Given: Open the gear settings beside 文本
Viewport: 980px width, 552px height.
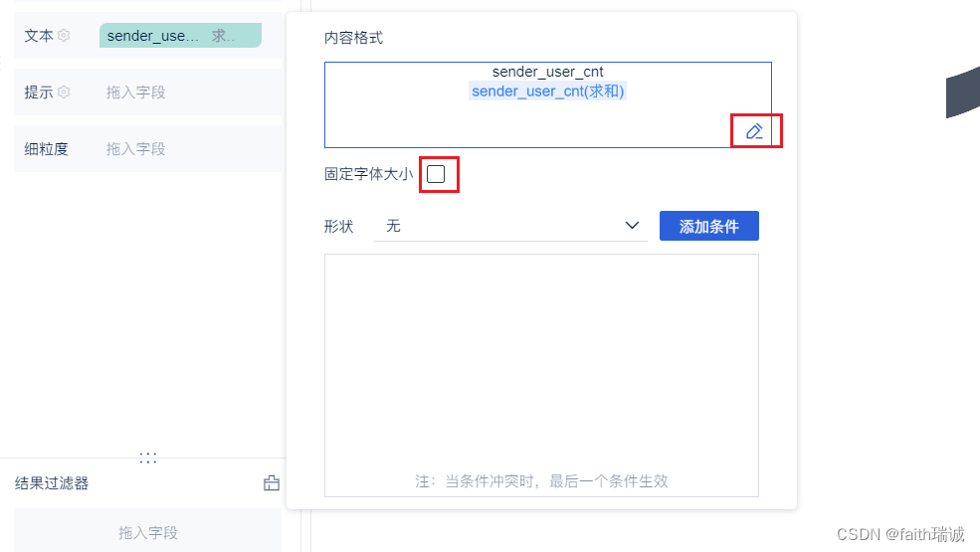Looking at the screenshot, I should (64, 36).
